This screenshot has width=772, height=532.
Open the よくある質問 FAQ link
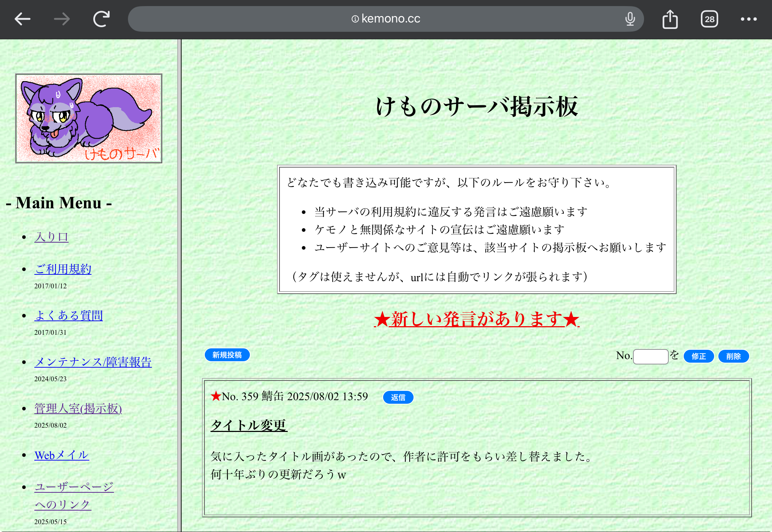(x=69, y=315)
